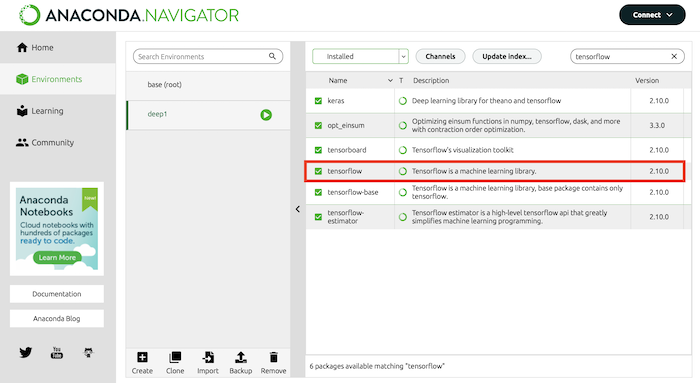Collapse the environments panel with the arrow
The image size is (700, 383).
point(298,209)
